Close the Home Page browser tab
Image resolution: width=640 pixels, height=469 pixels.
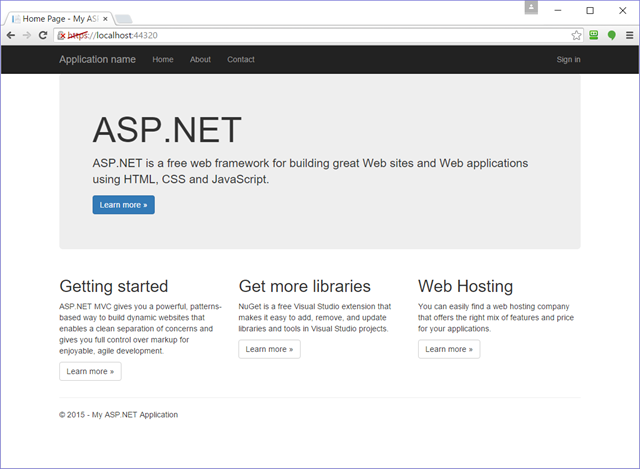pyautogui.click(x=105, y=19)
